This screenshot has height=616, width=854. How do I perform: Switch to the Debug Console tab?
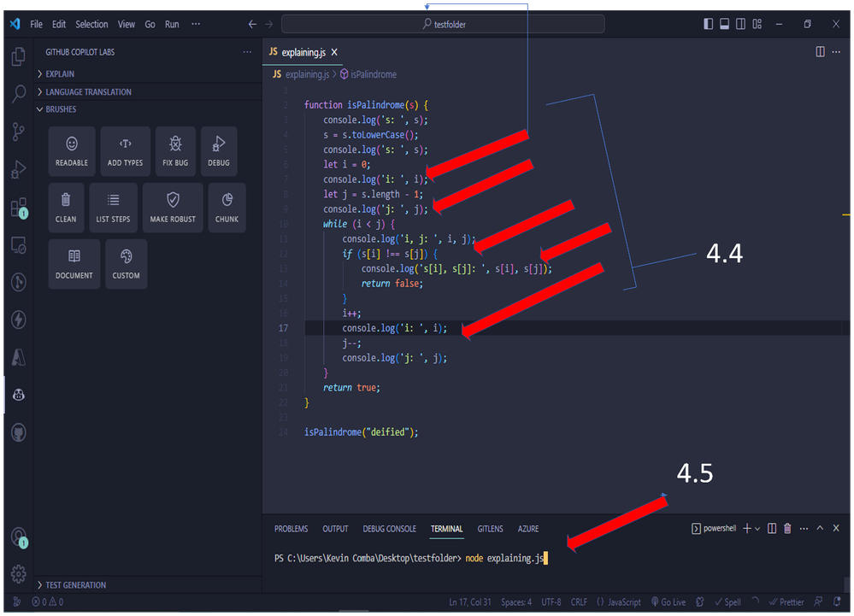coord(390,528)
